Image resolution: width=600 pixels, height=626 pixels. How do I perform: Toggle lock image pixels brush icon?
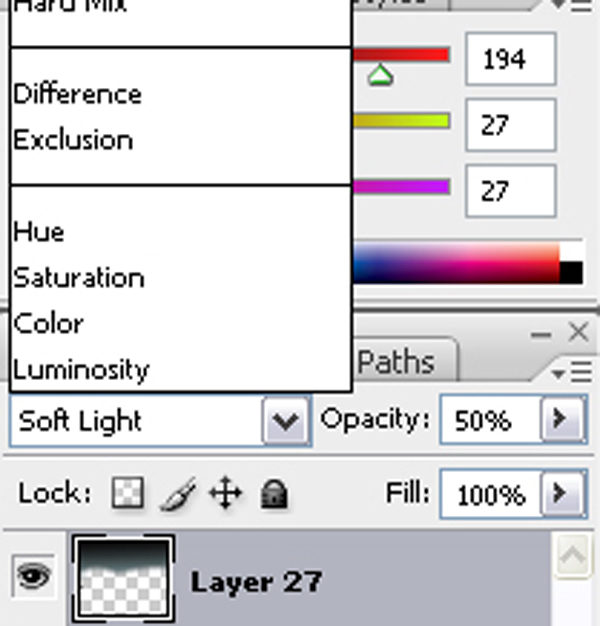(x=178, y=494)
